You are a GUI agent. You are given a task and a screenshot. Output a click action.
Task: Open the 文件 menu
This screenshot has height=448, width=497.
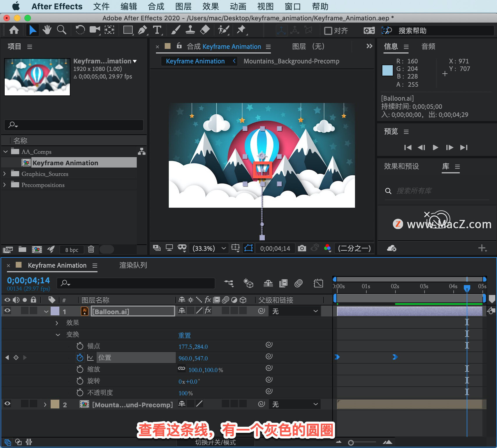pyautogui.click(x=101, y=6)
